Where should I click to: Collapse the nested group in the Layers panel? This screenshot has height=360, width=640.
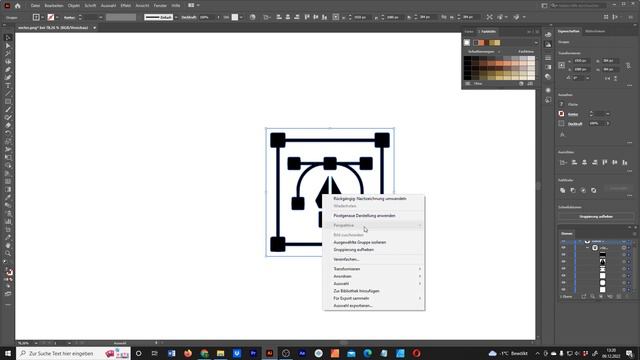pos(587,248)
